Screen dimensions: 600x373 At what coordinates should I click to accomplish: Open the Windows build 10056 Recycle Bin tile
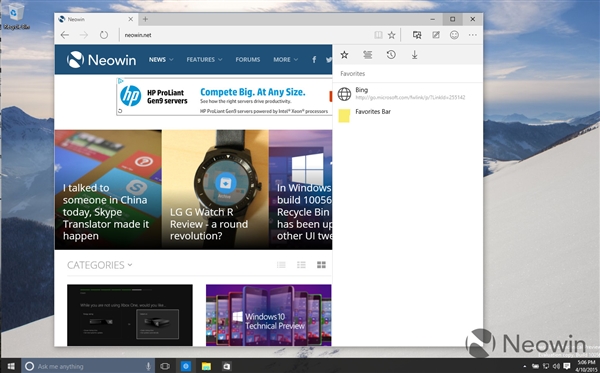click(x=301, y=190)
